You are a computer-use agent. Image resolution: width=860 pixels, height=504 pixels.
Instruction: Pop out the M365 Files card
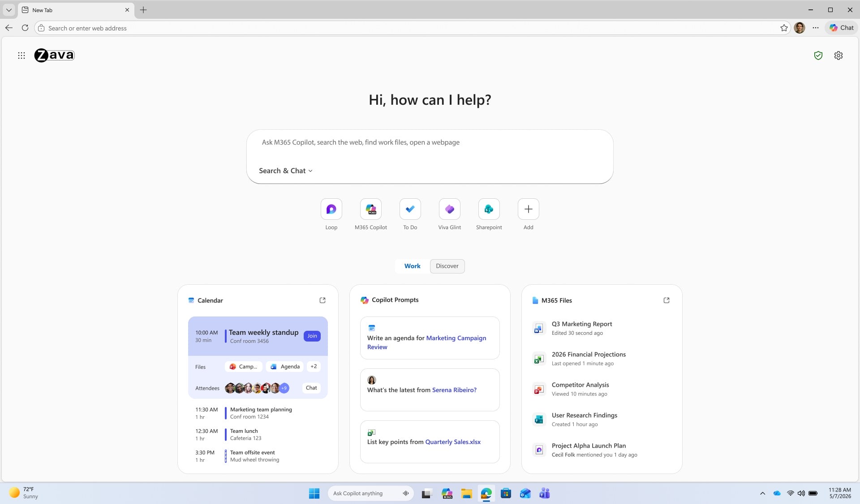666,300
